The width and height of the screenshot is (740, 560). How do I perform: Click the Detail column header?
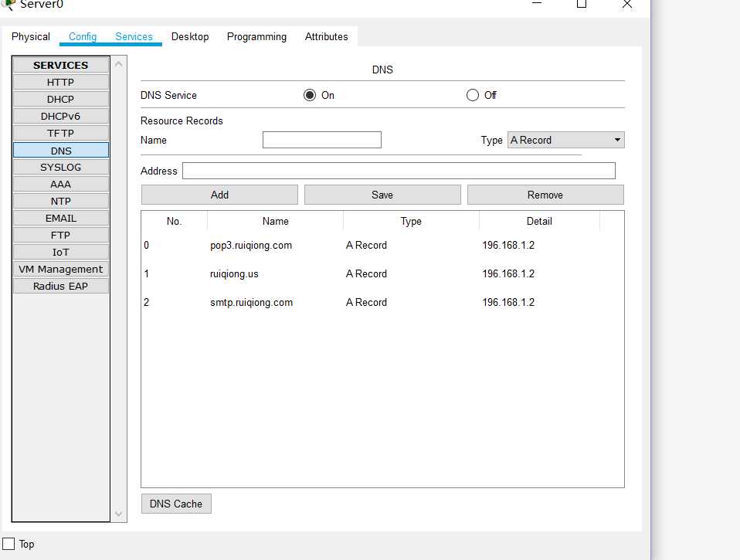[539, 221]
